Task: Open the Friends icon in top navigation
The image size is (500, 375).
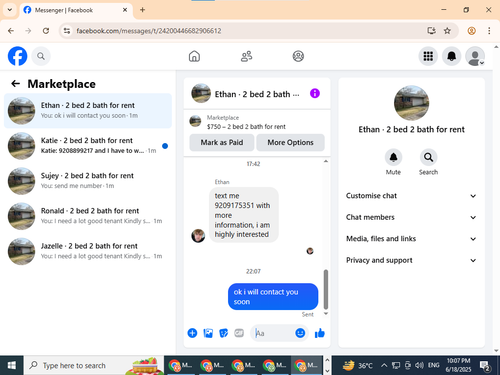Action: [x=246, y=56]
